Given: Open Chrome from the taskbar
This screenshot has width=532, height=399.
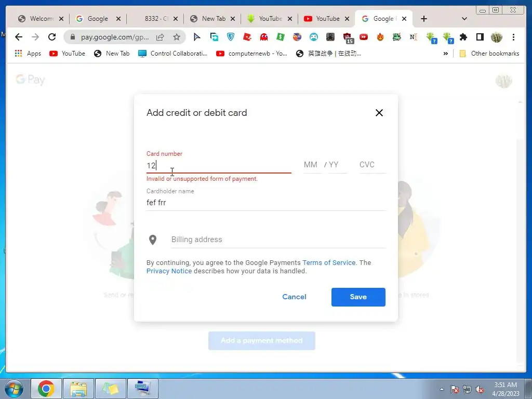Looking at the screenshot, I should (x=46, y=389).
